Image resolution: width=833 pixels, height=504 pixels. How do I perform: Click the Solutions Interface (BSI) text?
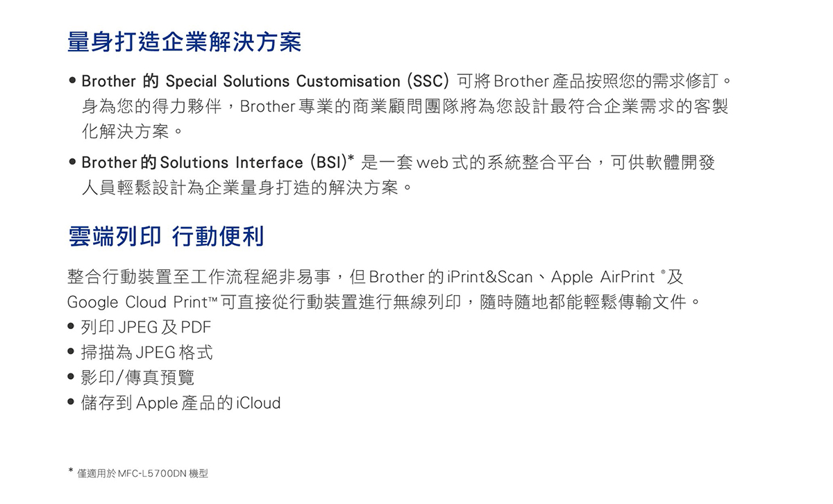[253, 162]
